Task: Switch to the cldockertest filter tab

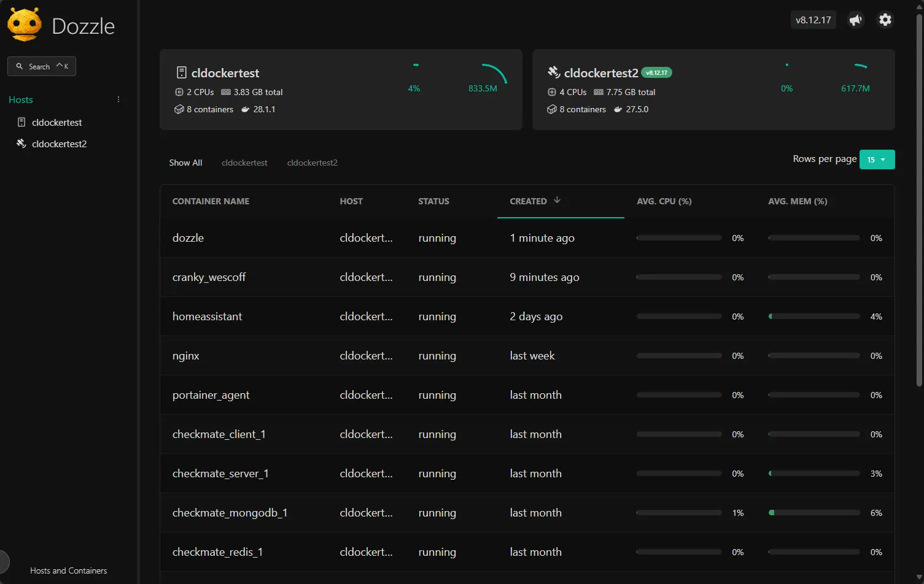Action: coord(244,163)
